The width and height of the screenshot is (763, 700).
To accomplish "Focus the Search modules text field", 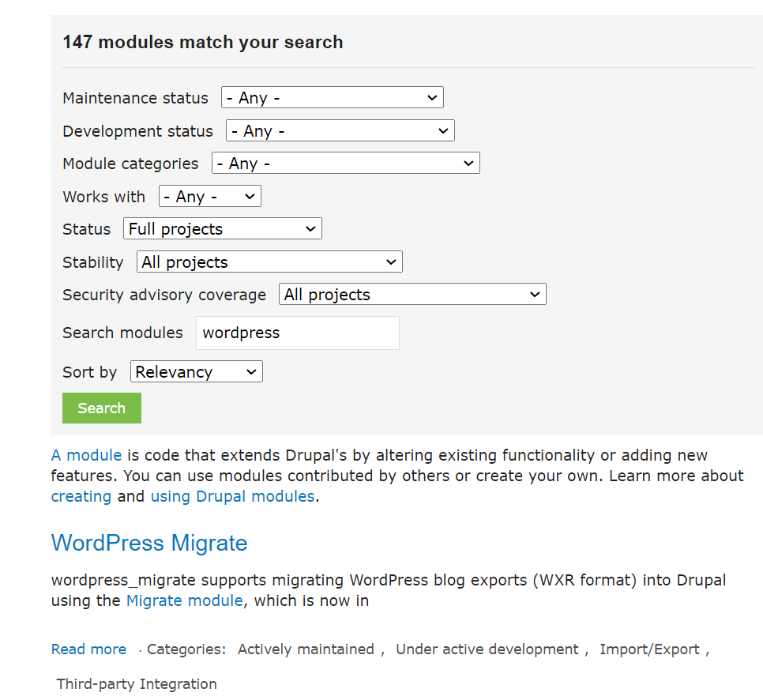I will point(297,333).
